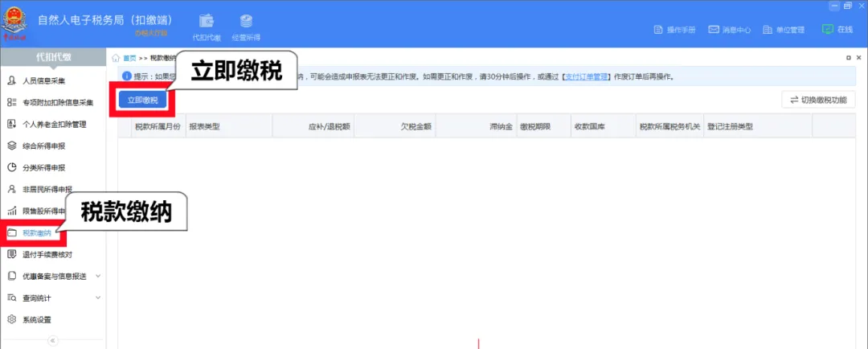Click the 报表类型 column header
This screenshot has width=868, height=349.
tap(228, 126)
